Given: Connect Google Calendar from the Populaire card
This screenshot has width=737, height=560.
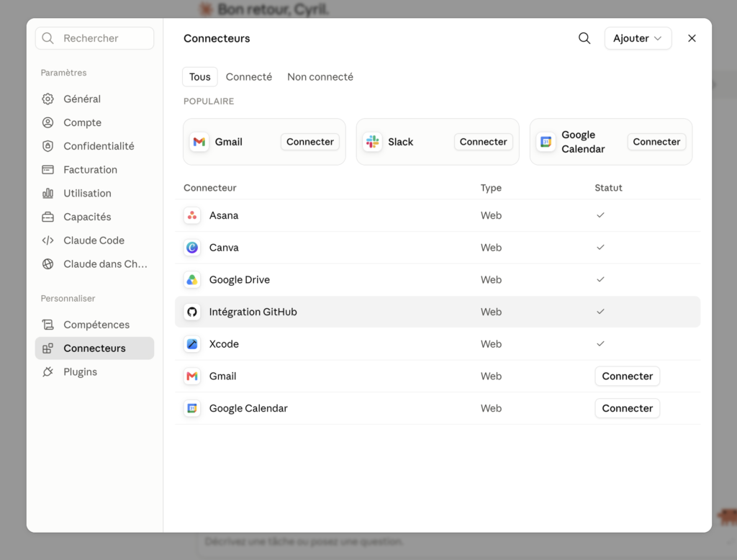Looking at the screenshot, I should click(x=656, y=142).
